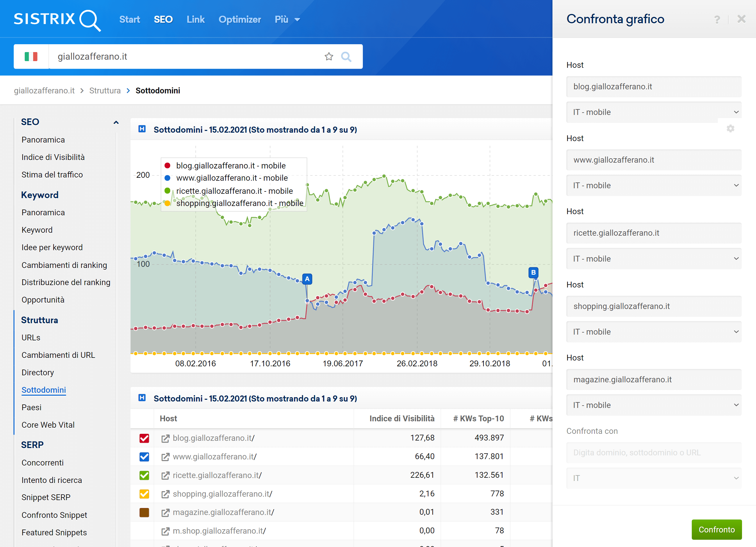
Task: Open m.shop.giallozafferano.it external link icon
Action: 165,531
